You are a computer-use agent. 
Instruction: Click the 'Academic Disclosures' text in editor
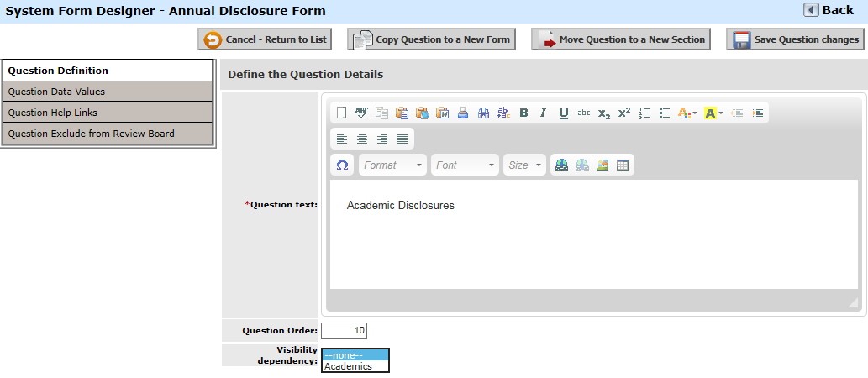(401, 206)
